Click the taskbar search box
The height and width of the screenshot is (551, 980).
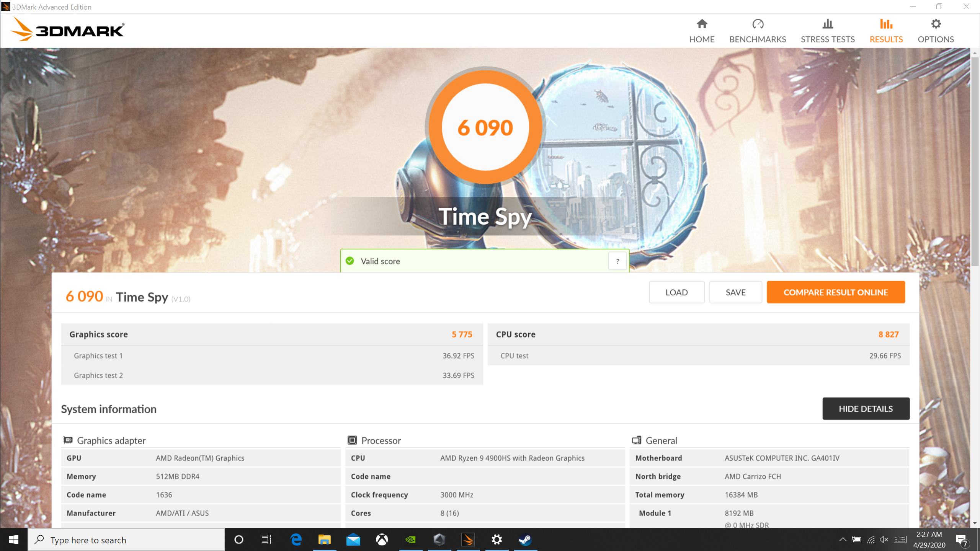[126, 540]
